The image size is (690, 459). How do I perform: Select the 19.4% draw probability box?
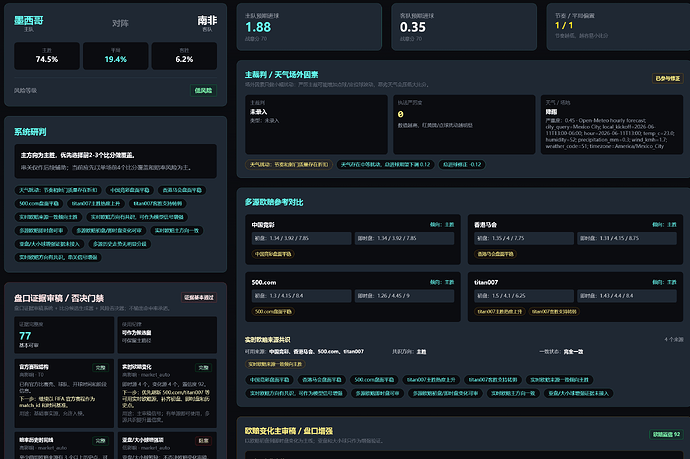[115, 56]
